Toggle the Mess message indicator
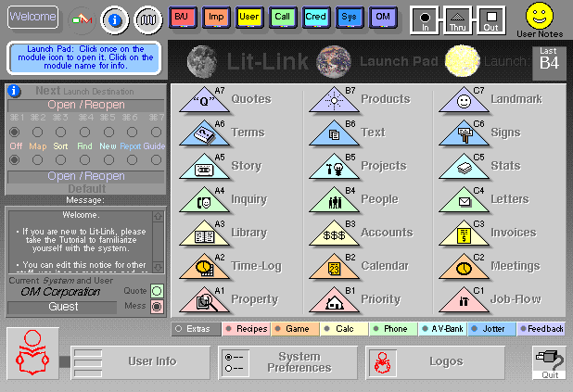 tap(156, 307)
